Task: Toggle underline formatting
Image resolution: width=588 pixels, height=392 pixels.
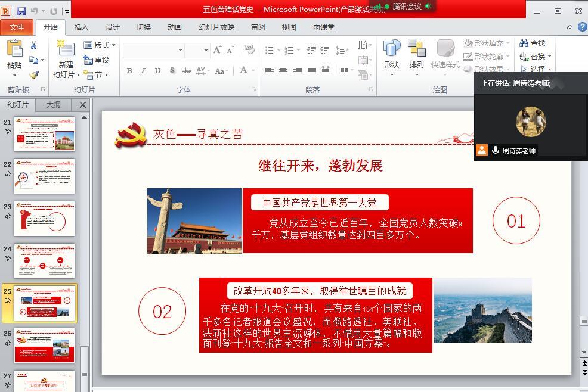Action: click(x=157, y=70)
